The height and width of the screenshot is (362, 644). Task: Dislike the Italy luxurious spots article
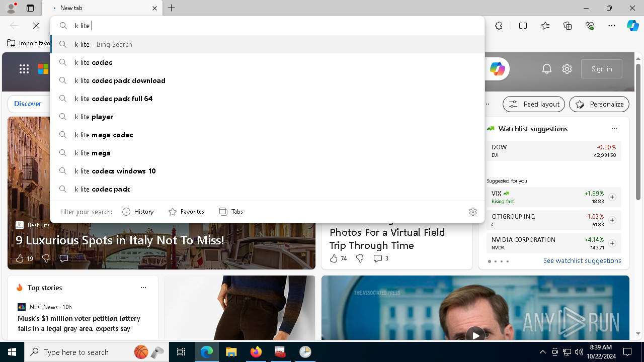coord(46,258)
